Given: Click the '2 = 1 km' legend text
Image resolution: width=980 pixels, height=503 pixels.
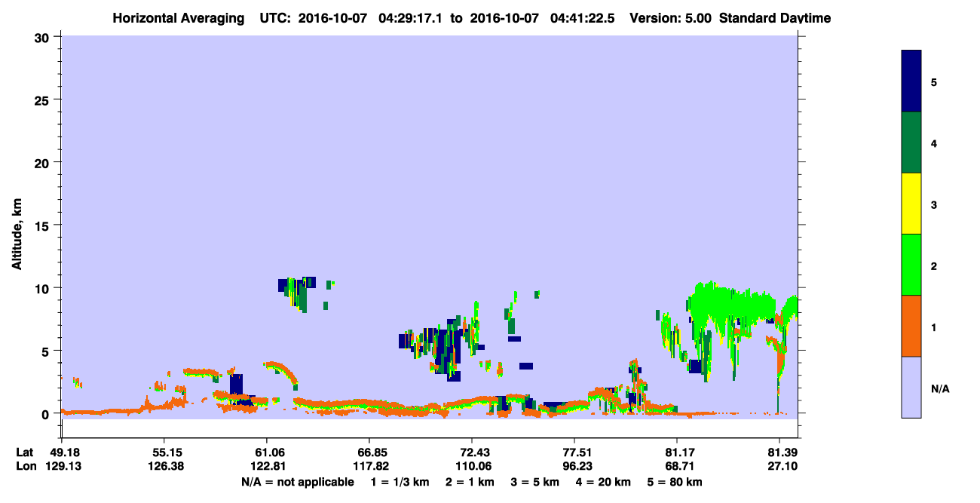Looking at the screenshot, I should (x=470, y=482).
